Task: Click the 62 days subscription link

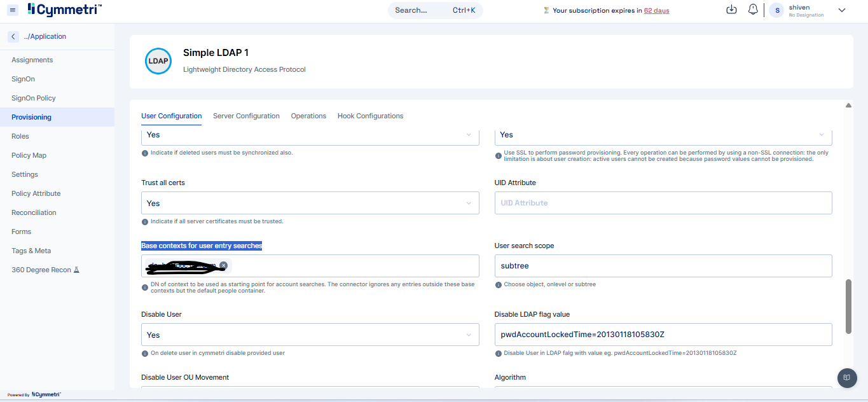Action: [x=656, y=10]
